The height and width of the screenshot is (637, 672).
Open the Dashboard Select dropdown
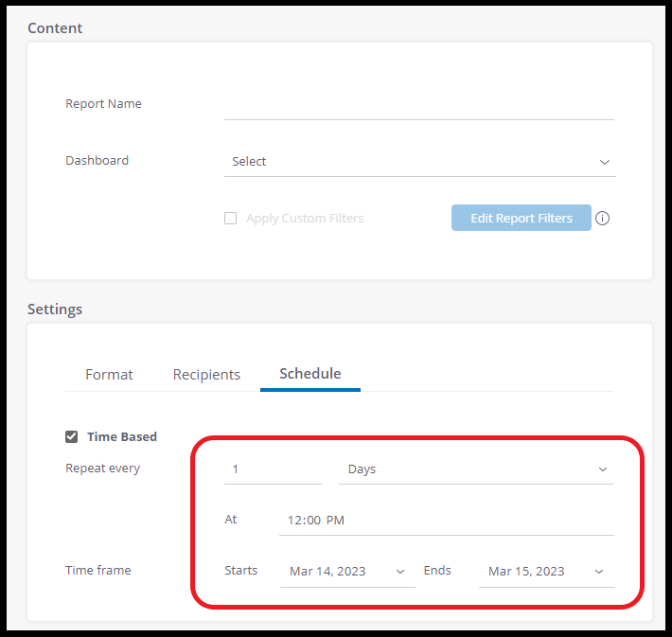(x=419, y=162)
